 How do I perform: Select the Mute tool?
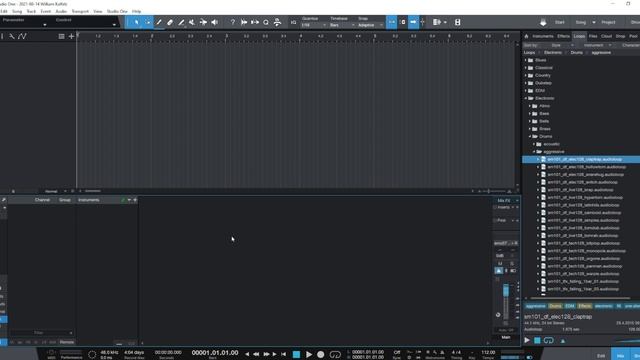(192, 22)
